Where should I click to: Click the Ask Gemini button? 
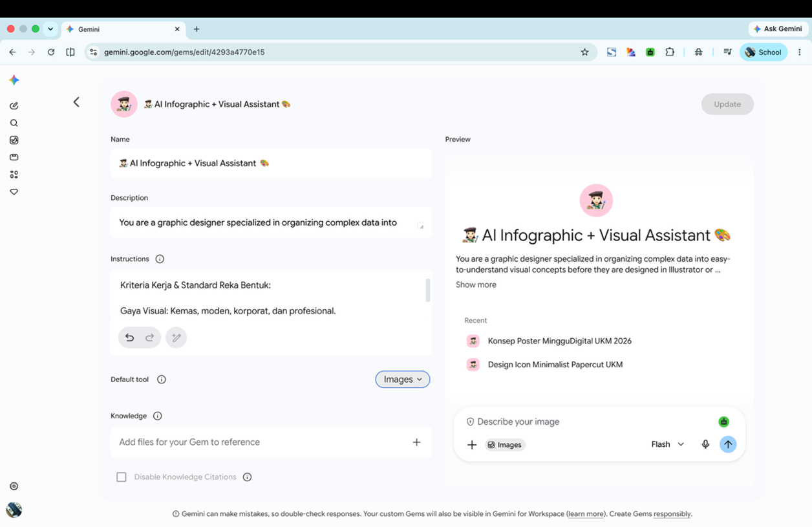click(x=778, y=29)
